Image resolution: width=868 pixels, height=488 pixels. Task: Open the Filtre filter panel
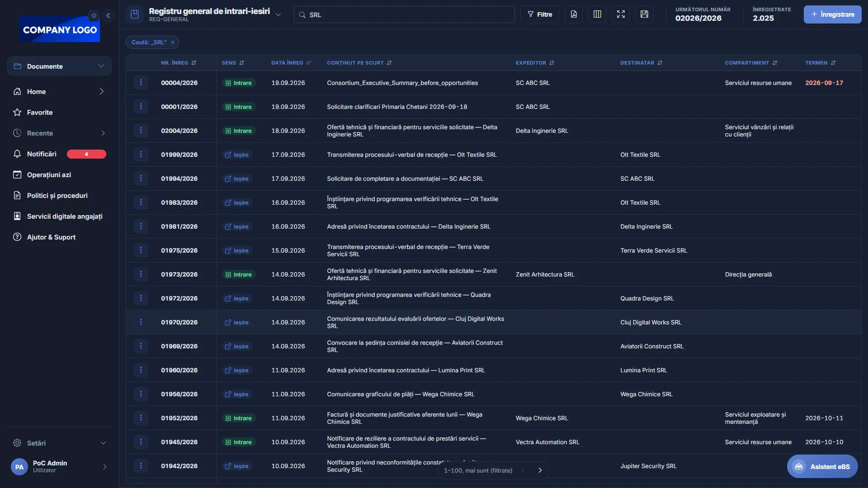click(540, 14)
